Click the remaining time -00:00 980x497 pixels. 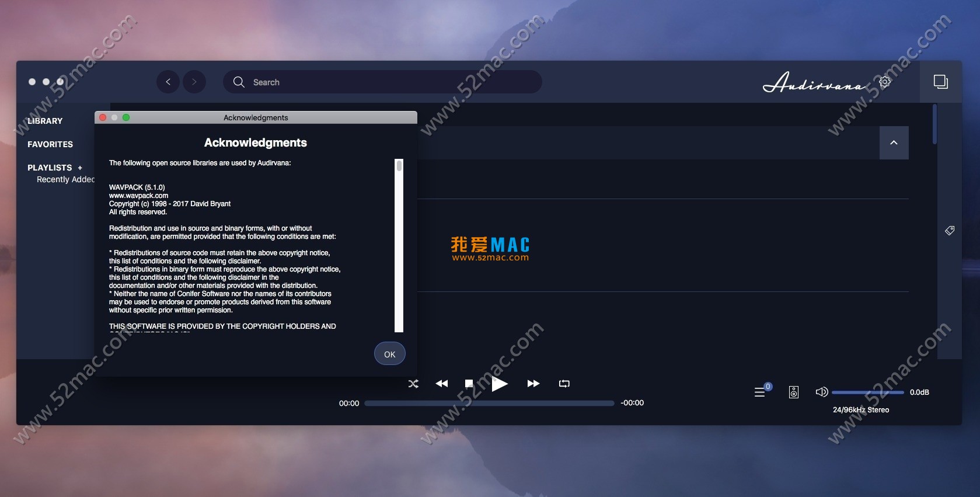point(632,403)
